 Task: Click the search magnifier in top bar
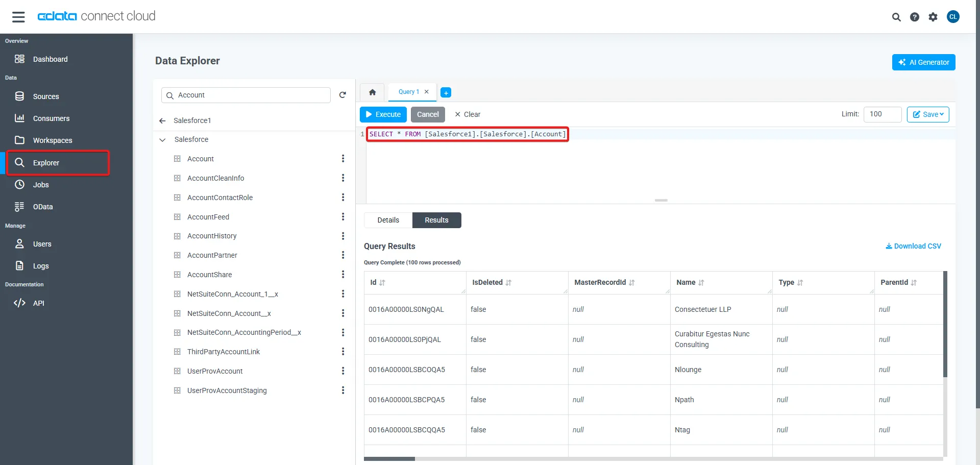pos(896,17)
